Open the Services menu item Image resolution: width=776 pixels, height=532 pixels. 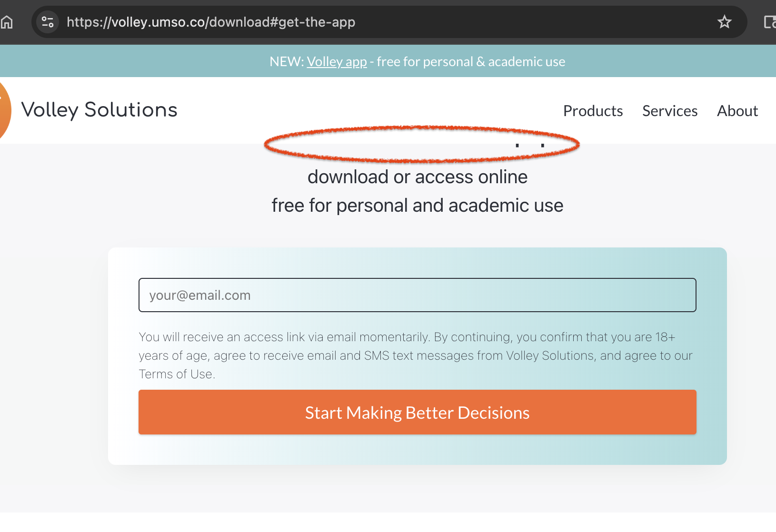pyautogui.click(x=670, y=111)
